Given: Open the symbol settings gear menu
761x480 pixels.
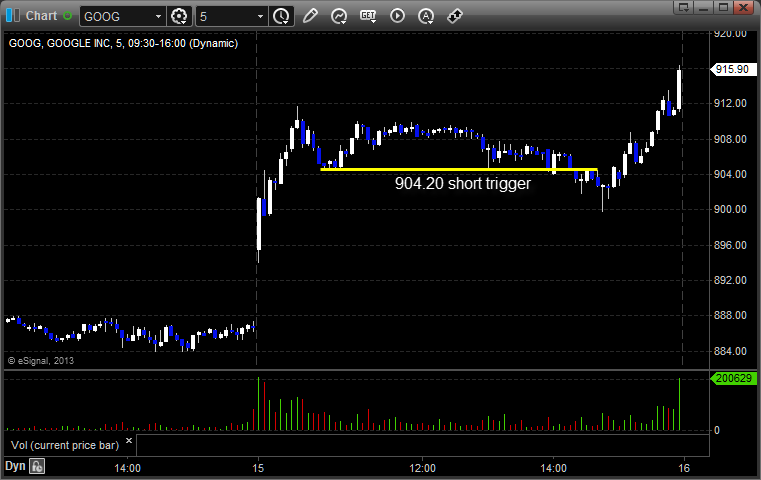Looking at the screenshot, I should click(x=179, y=16).
